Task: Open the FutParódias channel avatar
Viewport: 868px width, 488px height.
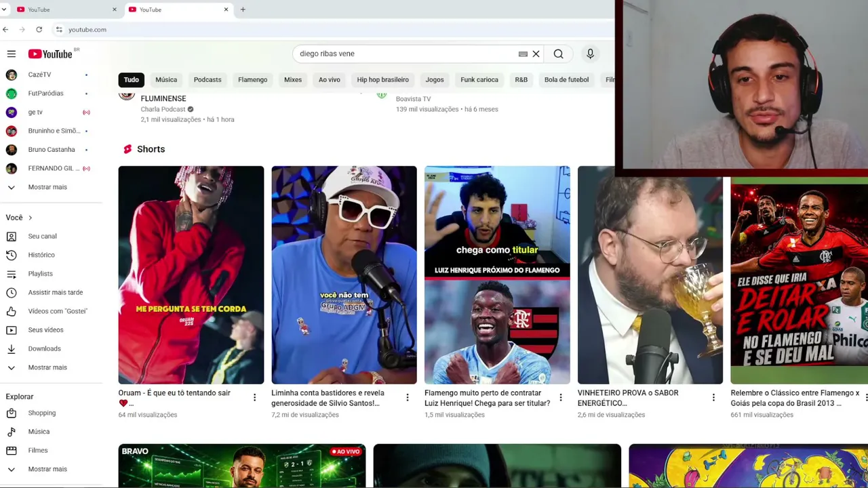Action: [12, 94]
